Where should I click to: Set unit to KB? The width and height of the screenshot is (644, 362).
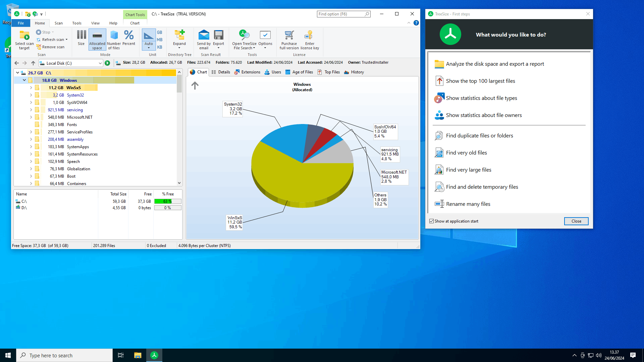160,47
